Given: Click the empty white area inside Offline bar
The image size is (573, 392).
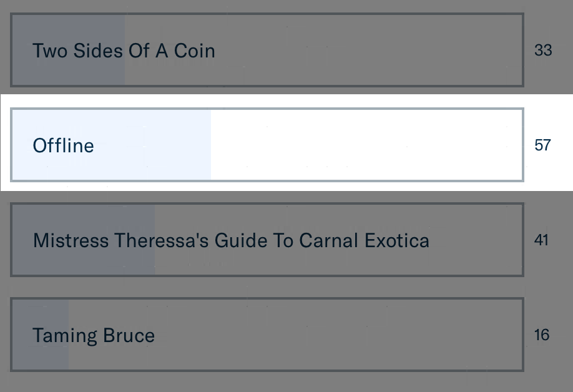Looking at the screenshot, I should coord(366,145).
